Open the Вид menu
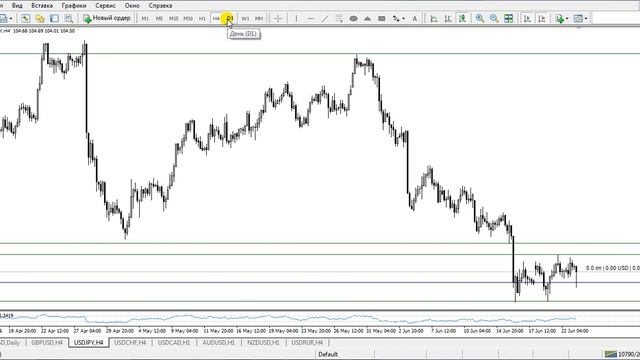Image resolution: width=640 pixels, height=360 pixels. point(17,6)
